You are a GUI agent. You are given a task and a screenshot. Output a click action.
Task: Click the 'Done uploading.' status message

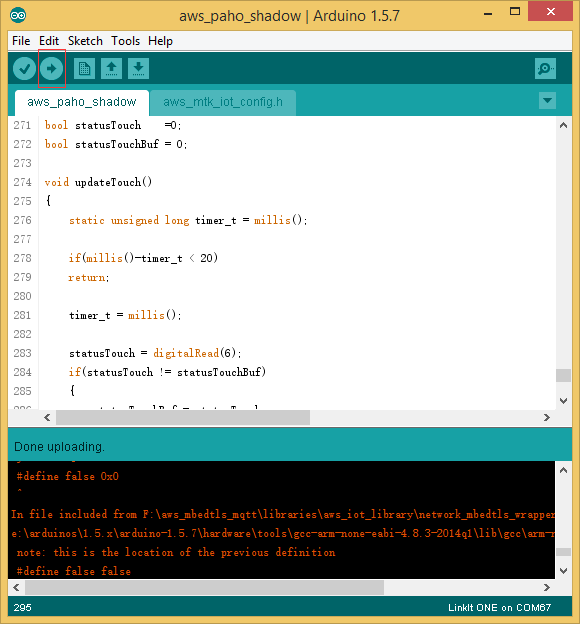point(59,447)
